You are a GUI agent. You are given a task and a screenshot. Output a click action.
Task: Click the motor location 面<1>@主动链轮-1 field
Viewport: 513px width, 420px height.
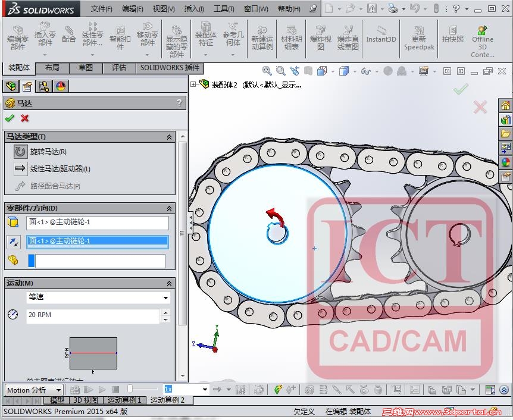[98, 222]
